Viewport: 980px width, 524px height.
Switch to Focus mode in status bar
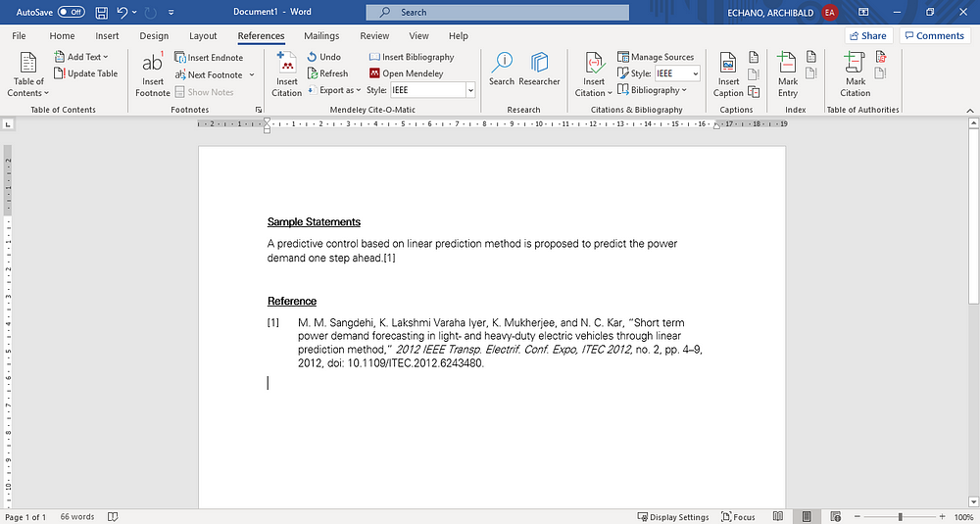738,517
